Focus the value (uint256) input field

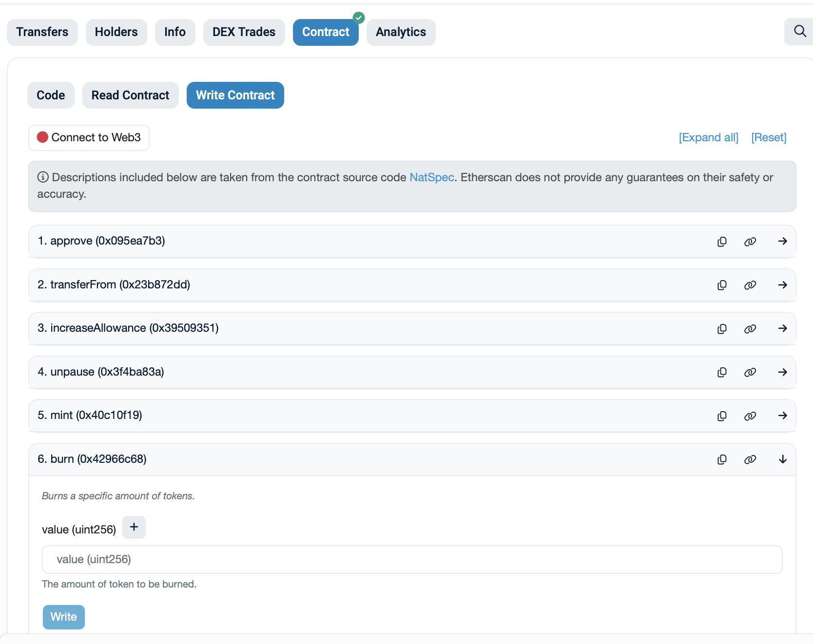[x=412, y=559]
